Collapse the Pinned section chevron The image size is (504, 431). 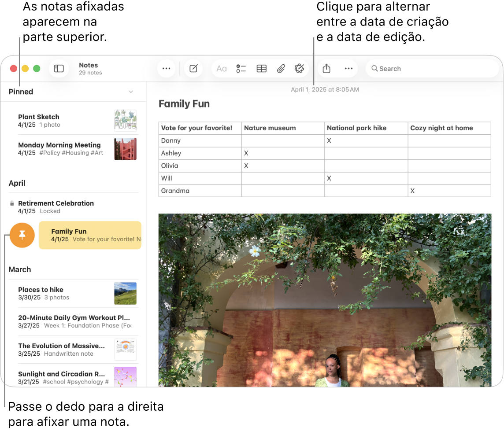coord(131,92)
